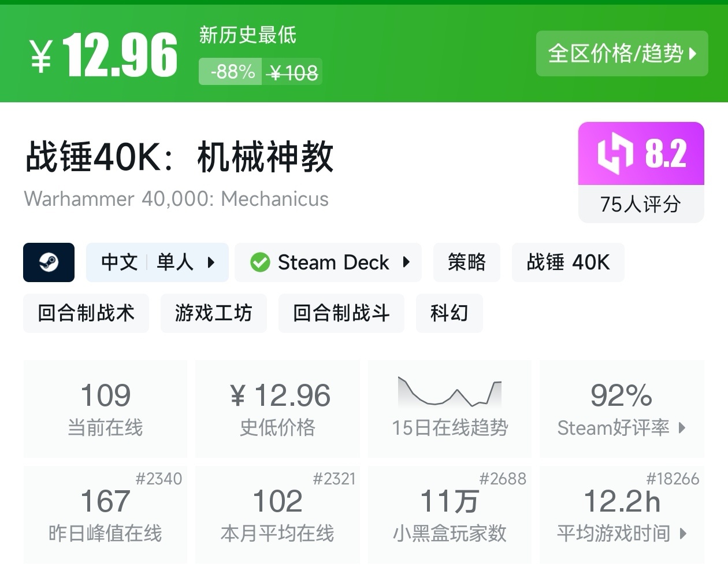The width and height of the screenshot is (728, 570).
Task: Open 平均游戏时间 details arrow
Action: (683, 534)
